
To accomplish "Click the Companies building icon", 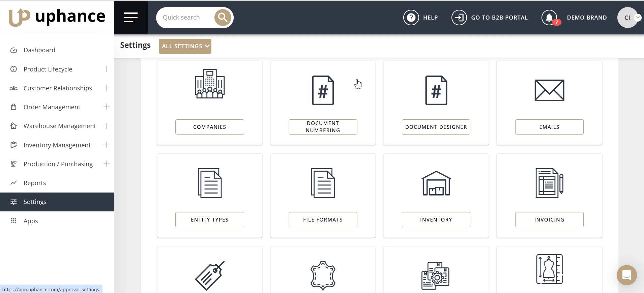I will pos(210,84).
